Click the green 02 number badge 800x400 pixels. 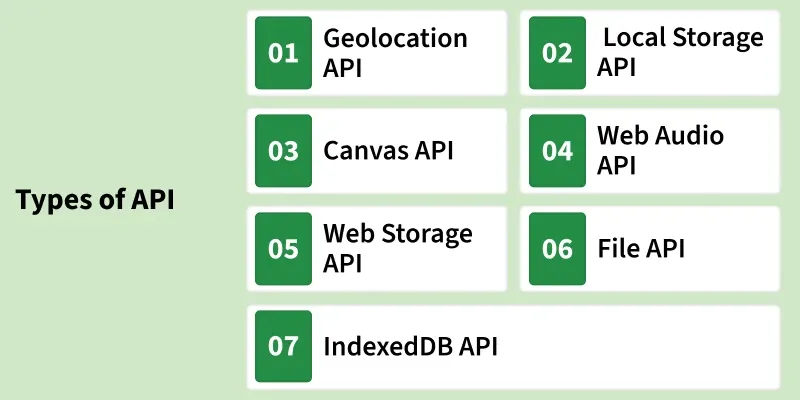[557, 53]
